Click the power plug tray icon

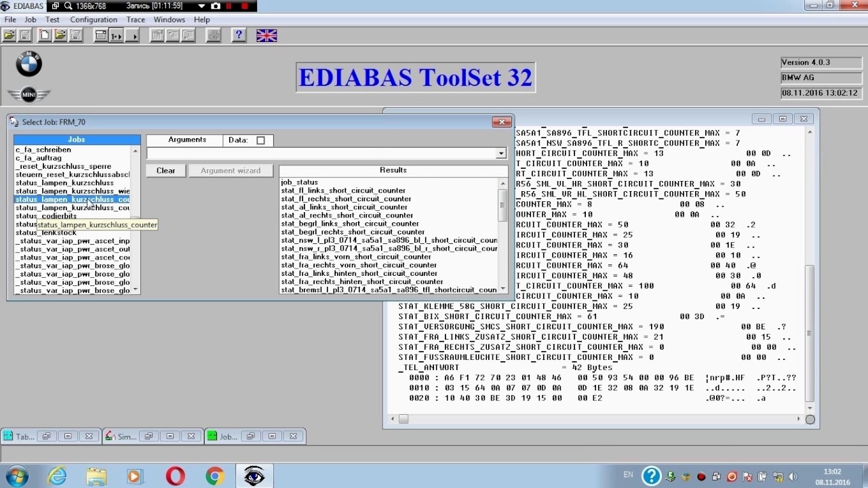point(763,476)
